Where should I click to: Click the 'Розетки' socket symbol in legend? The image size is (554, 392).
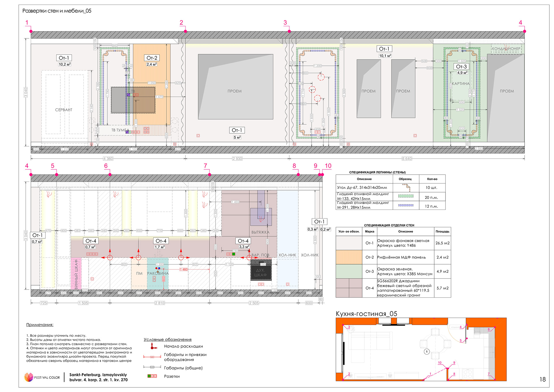[x=152, y=376]
